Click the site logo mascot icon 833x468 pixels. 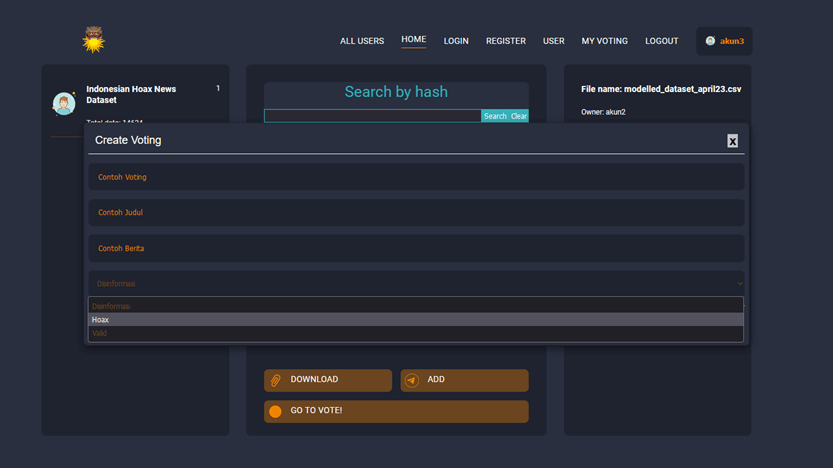[93, 40]
